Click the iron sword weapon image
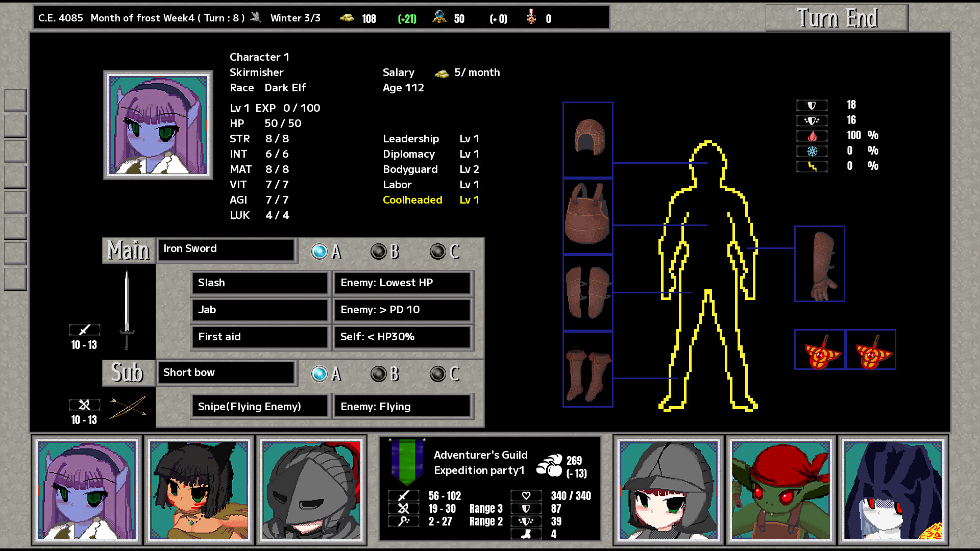The width and height of the screenshot is (980, 551). point(127,310)
